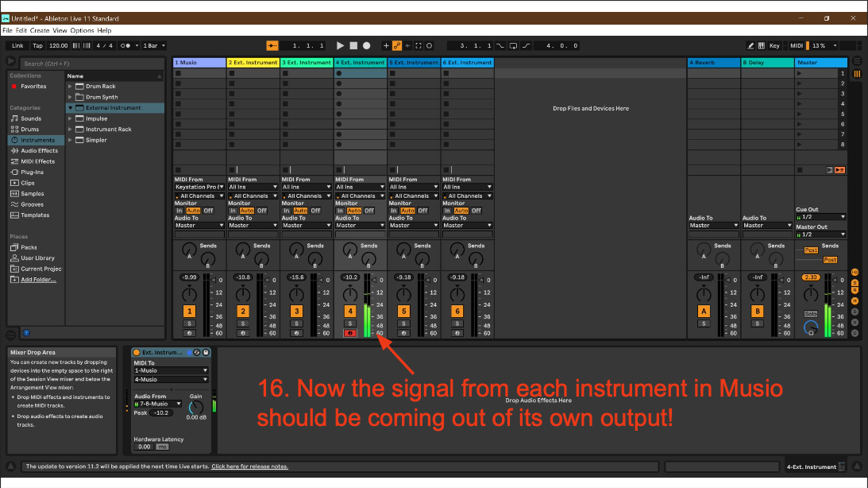Toggle the Sends section show button
Viewport: 868px width, 488px height.
point(854,282)
